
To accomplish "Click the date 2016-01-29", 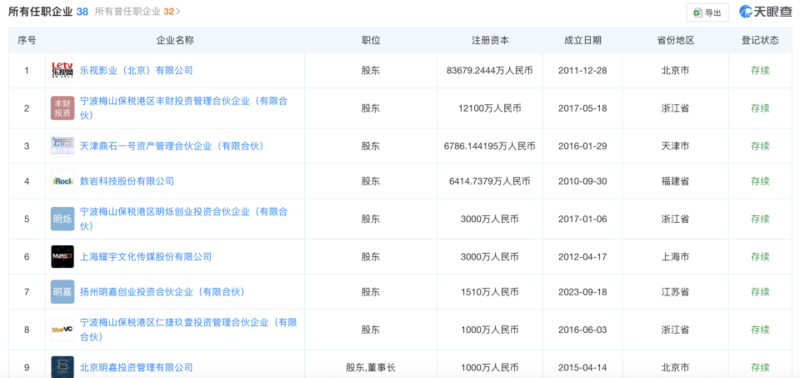I will pyautogui.click(x=583, y=146).
